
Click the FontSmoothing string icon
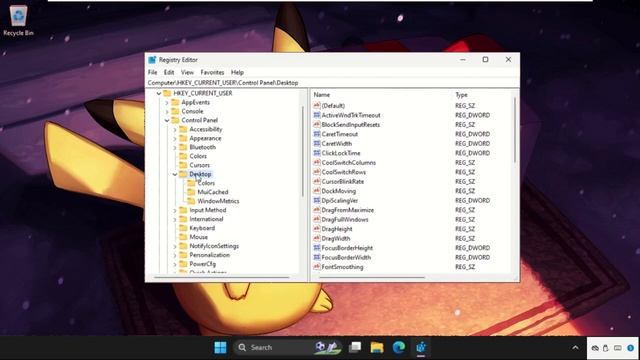(317, 267)
